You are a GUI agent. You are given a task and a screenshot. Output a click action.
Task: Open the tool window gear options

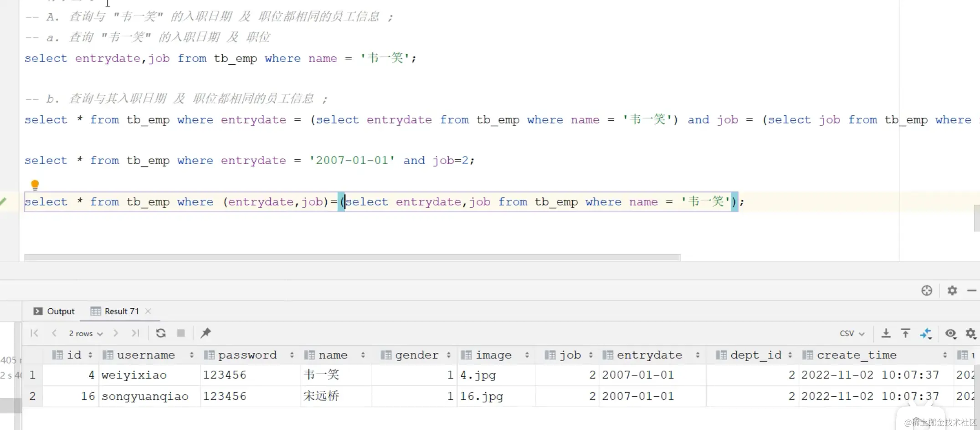click(952, 290)
